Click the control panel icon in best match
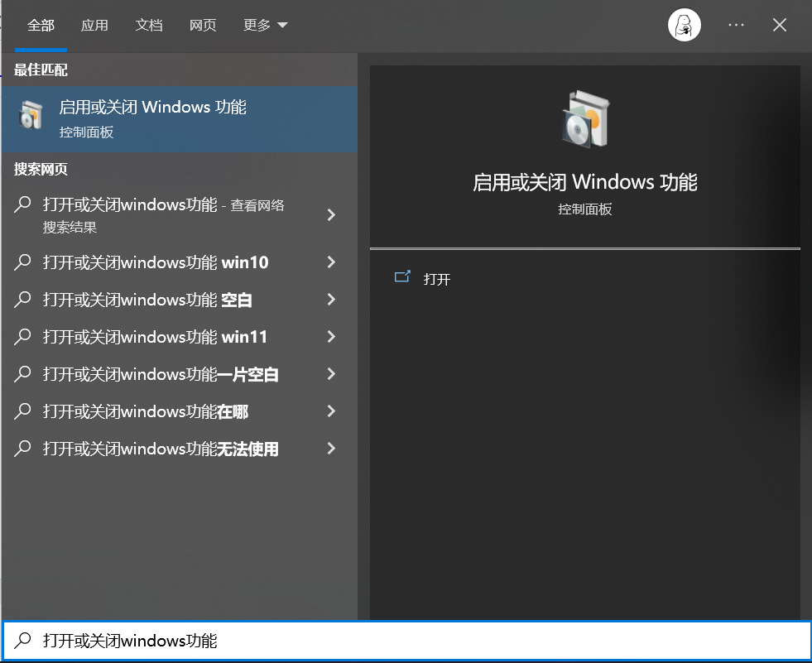 (x=31, y=114)
